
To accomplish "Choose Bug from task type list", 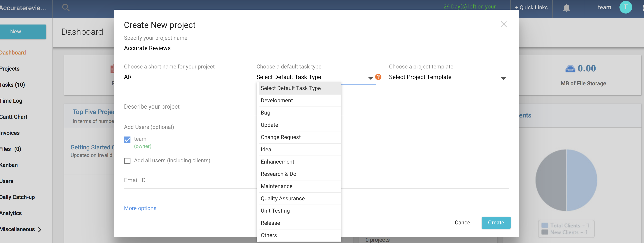I will coord(266,113).
